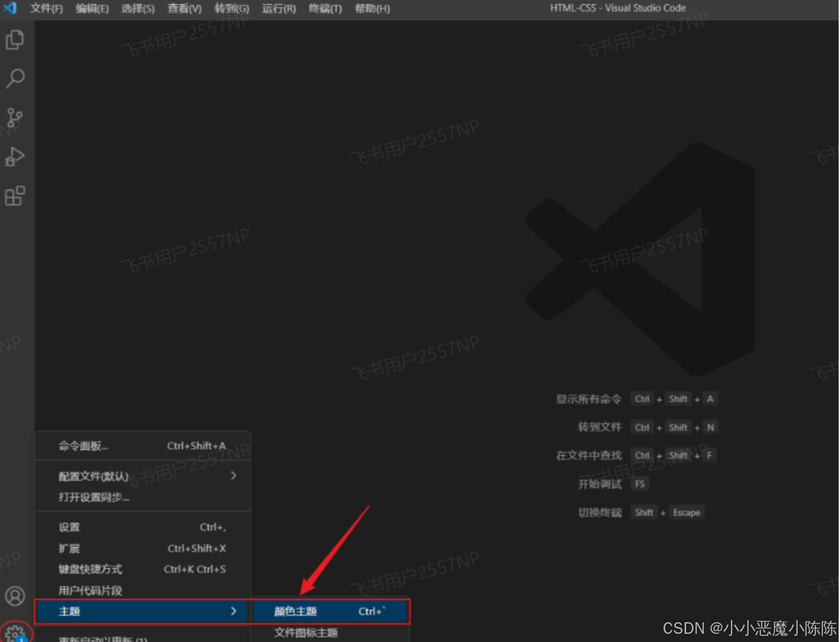
Task: Open the 帮助(H) menu
Action: coord(373,9)
